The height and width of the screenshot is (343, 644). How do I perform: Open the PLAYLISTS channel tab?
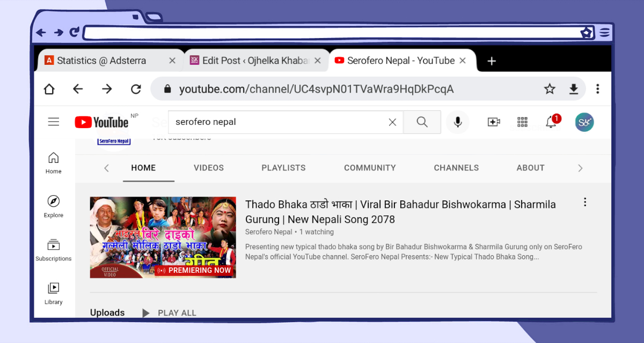tap(283, 168)
